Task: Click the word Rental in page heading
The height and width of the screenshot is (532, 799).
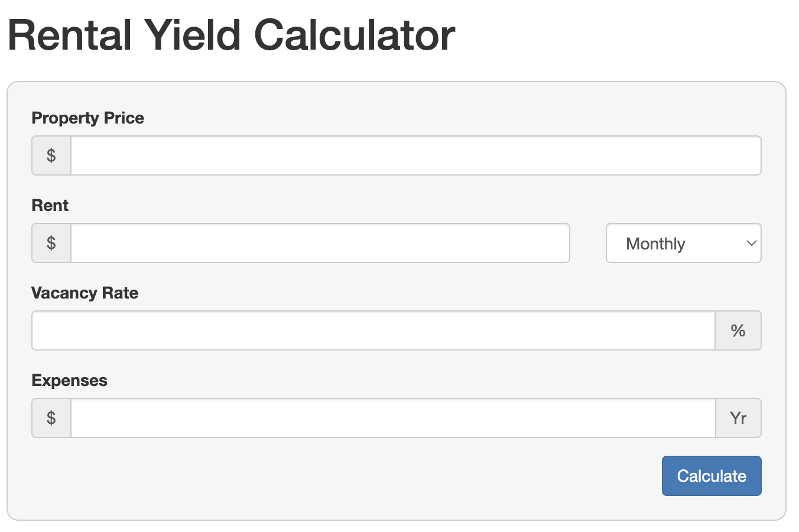Action: [69, 35]
